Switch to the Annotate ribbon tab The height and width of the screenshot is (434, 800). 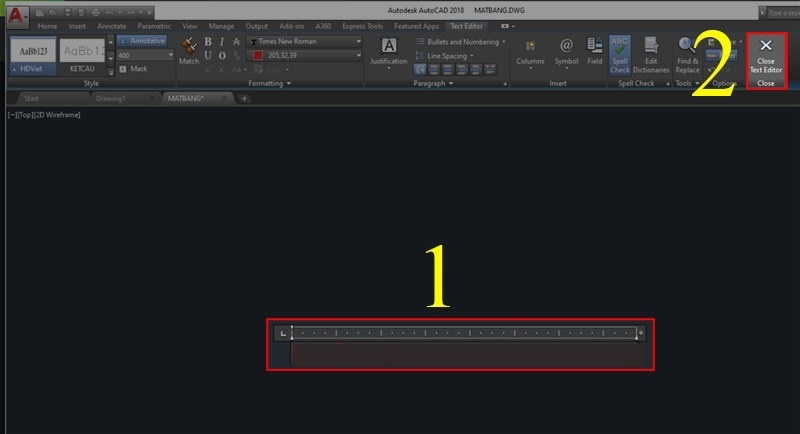click(112, 26)
